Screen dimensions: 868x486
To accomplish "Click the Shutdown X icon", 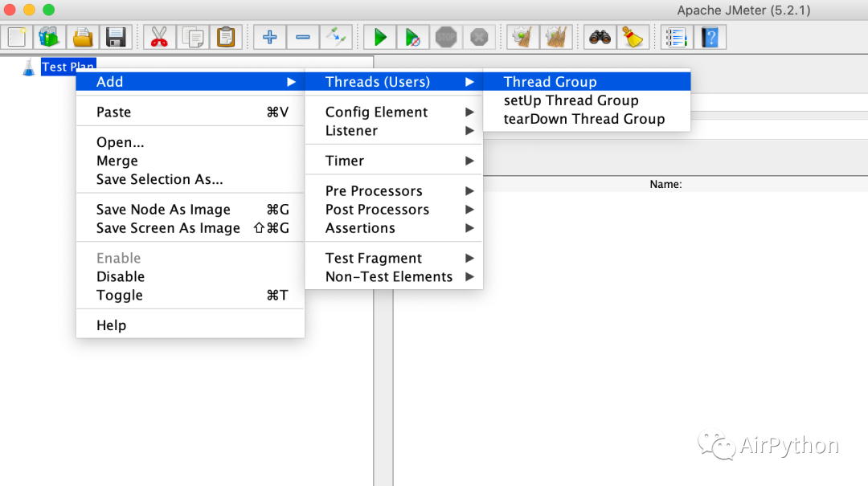I will click(479, 37).
